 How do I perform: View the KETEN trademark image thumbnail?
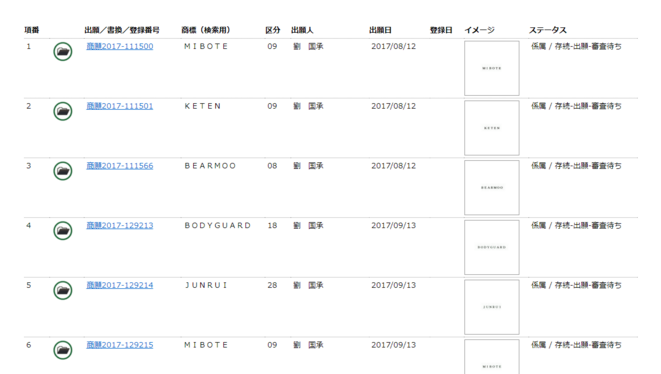492,128
